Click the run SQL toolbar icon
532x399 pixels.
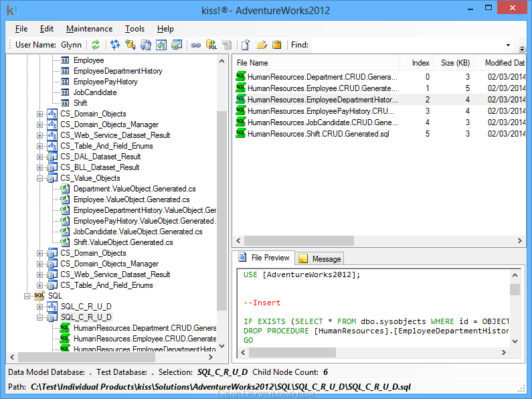pyautogui.click(x=211, y=45)
